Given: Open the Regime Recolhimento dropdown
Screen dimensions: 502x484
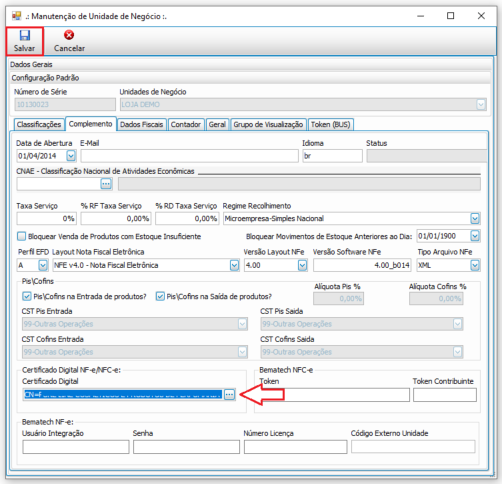Looking at the screenshot, I should coord(475,219).
